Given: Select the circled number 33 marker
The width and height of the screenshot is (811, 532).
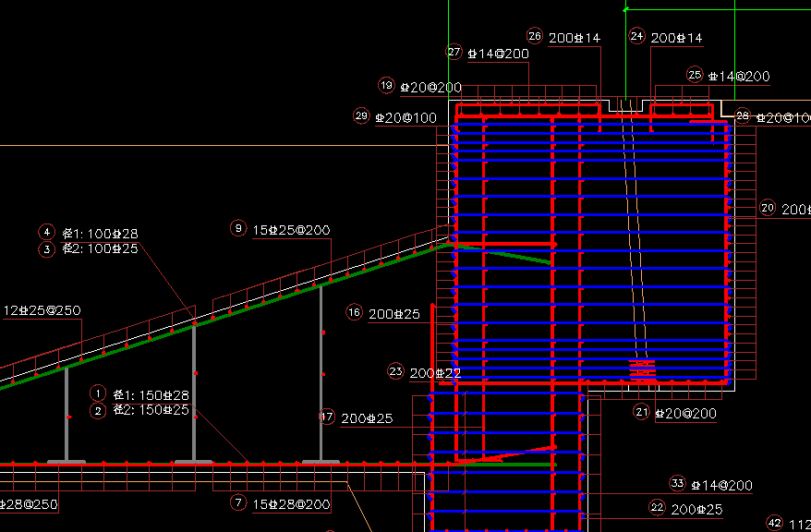Looking at the screenshot, I should 677,483.
